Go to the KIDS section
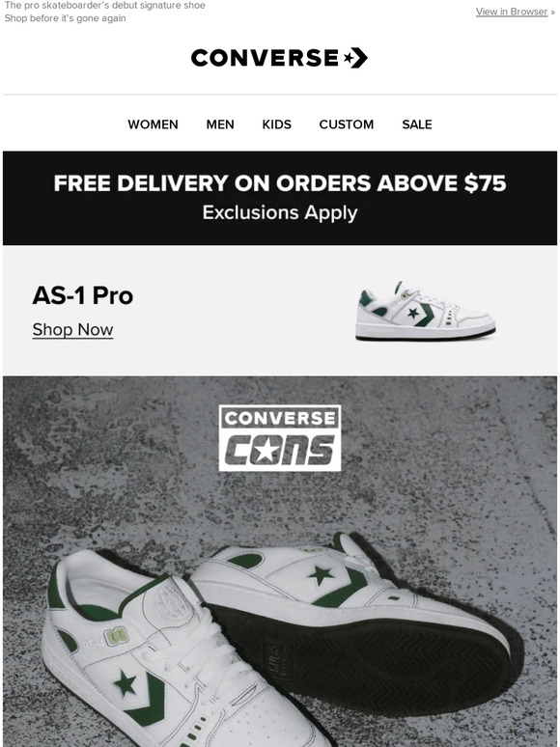 [x=276, y=124]
